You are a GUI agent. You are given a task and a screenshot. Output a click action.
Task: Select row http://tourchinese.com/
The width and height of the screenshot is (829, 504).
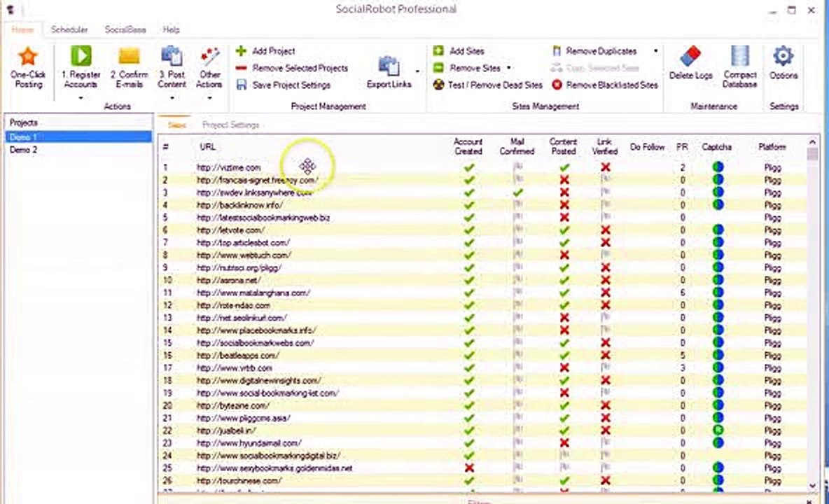click(x=482, y=480)
